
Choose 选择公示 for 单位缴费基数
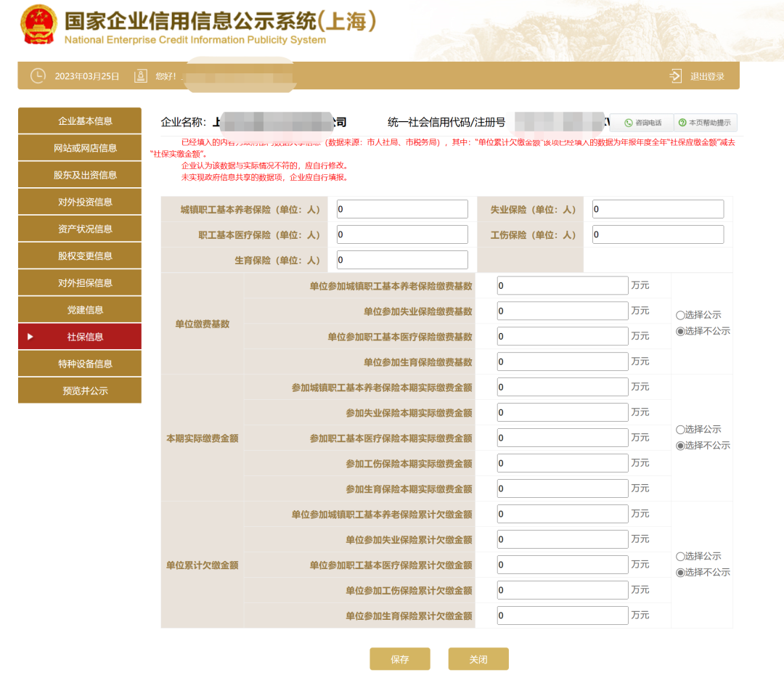(x=680, y=315)
